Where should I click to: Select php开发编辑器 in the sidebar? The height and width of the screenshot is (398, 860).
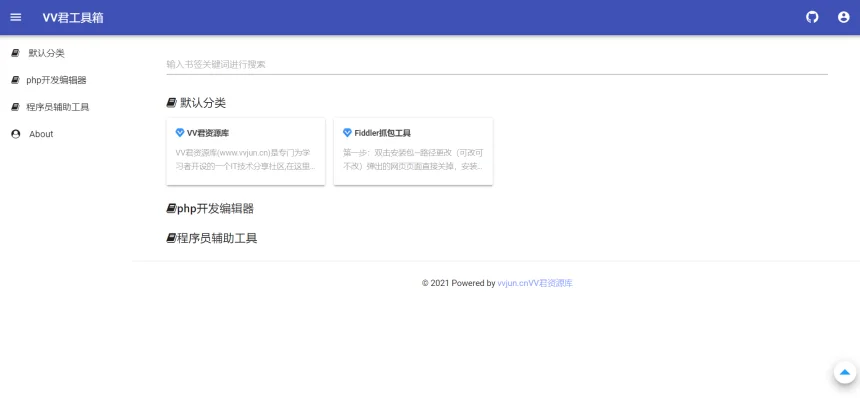point(56,80)
